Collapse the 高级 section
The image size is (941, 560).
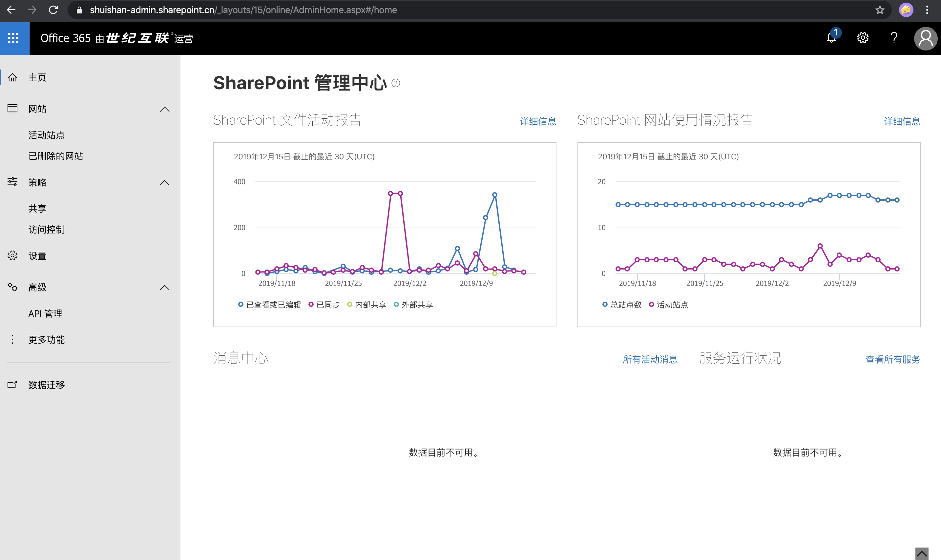164,288
